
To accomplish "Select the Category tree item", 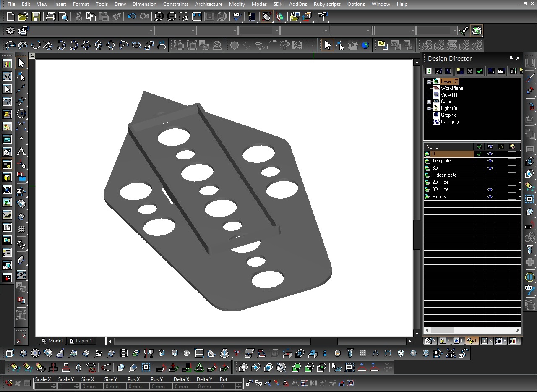I will pos(449,122).
